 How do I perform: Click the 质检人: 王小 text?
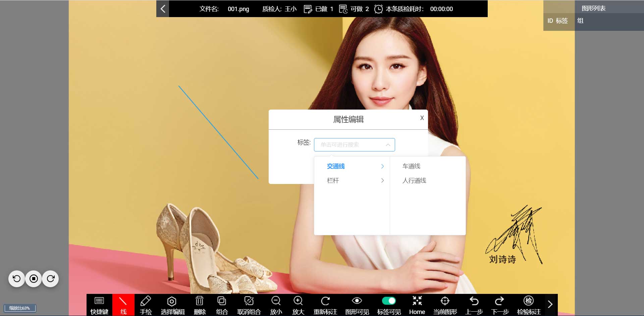point(279,9)
